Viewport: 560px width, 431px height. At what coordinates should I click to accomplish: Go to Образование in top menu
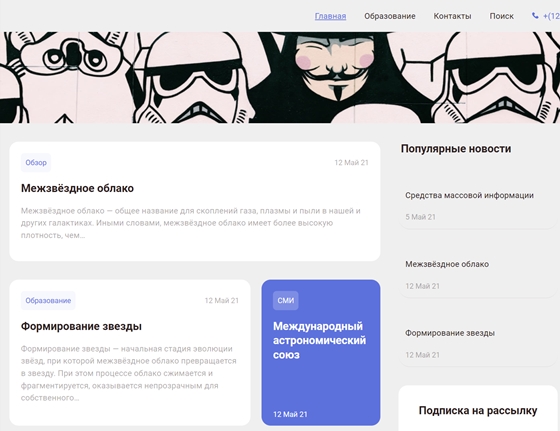tap(390, 16)
